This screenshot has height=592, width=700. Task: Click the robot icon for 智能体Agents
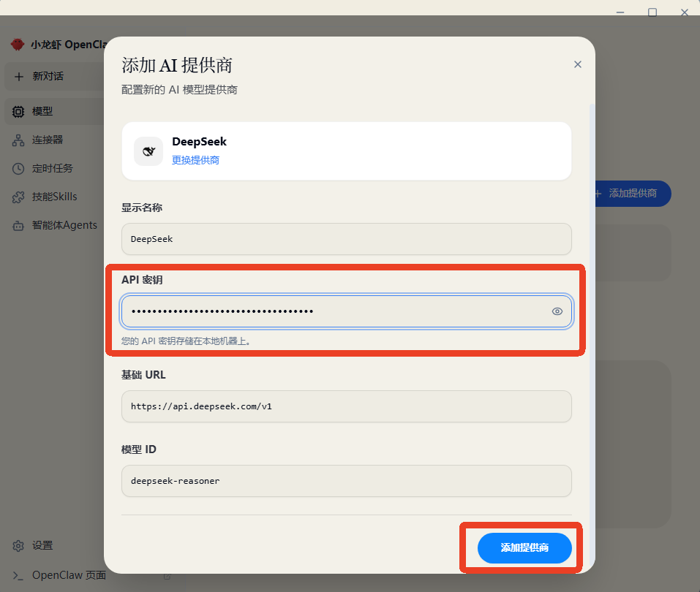click(x=18, y=226)
